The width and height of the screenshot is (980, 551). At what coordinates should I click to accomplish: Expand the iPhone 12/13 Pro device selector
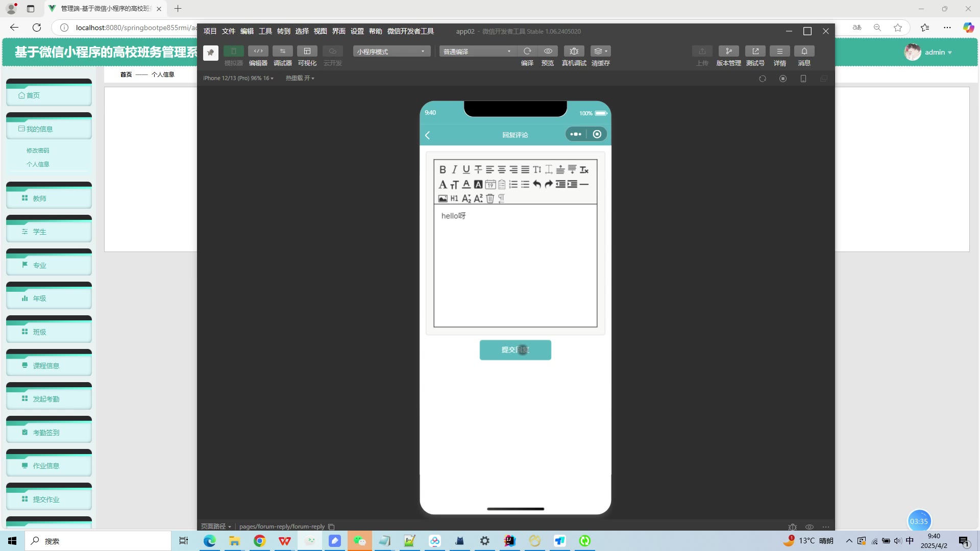coord(238,78)
